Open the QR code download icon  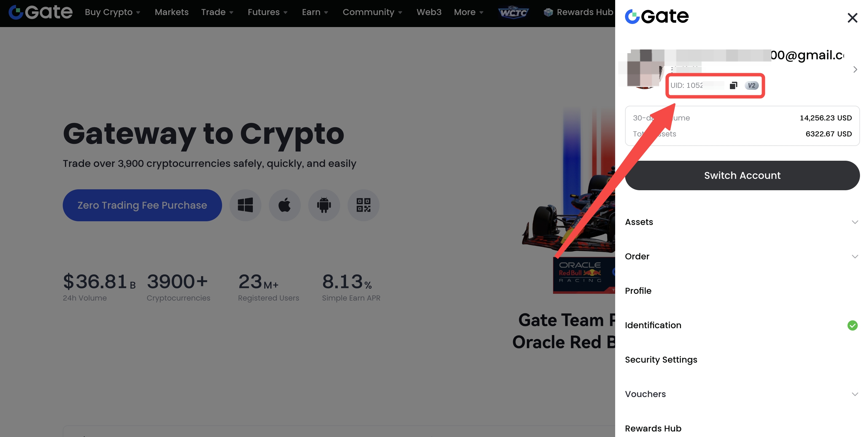coord(363,205)
